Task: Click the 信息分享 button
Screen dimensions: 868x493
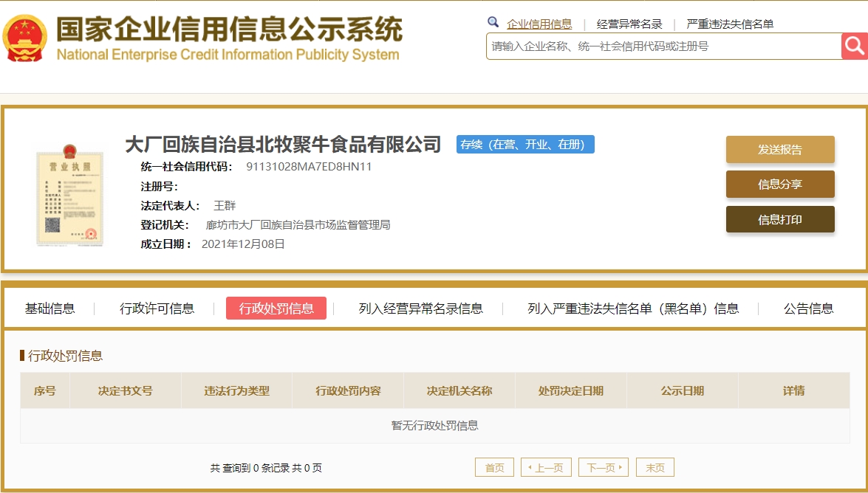Action: click(x=780, y=185)
